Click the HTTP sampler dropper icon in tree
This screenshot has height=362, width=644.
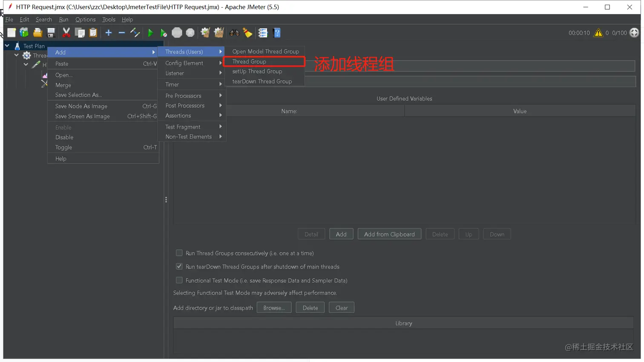click(36, 65)
